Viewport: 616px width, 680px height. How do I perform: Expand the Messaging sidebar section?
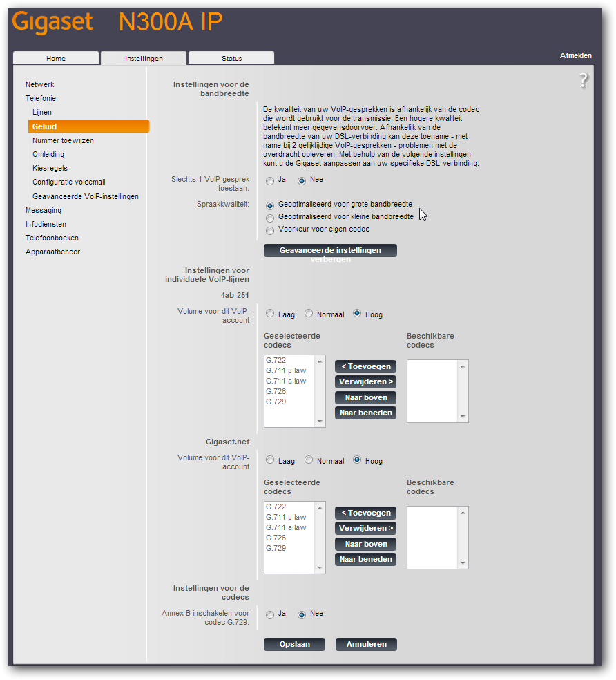tap(44, 210)
